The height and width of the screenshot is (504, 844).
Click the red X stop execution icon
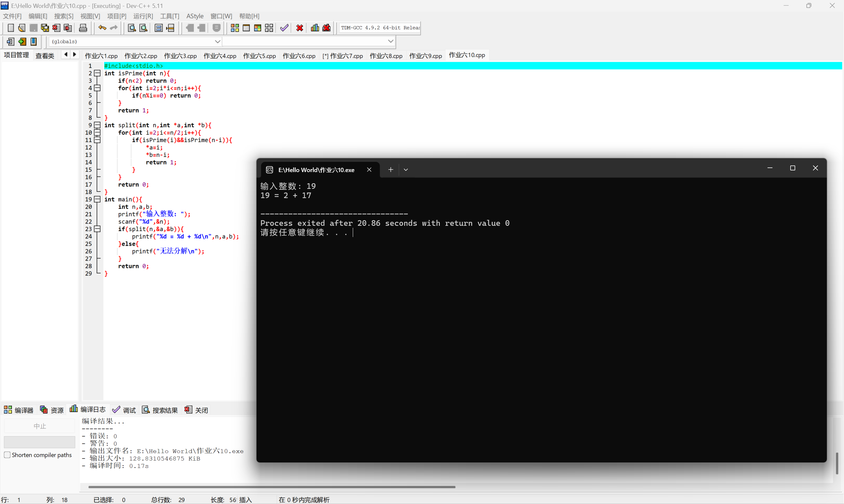tap(300, 28)
